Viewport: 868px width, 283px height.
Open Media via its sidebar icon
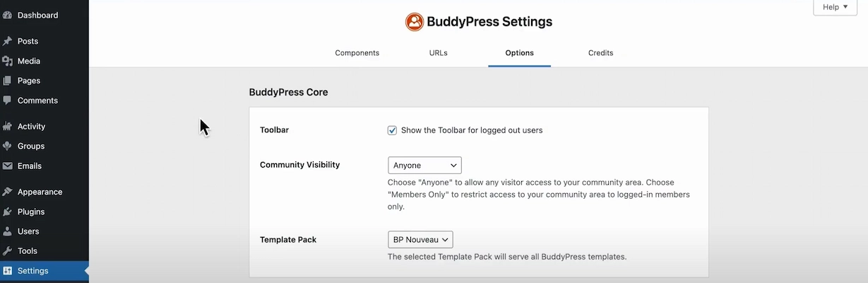click(x=8, y=61)
